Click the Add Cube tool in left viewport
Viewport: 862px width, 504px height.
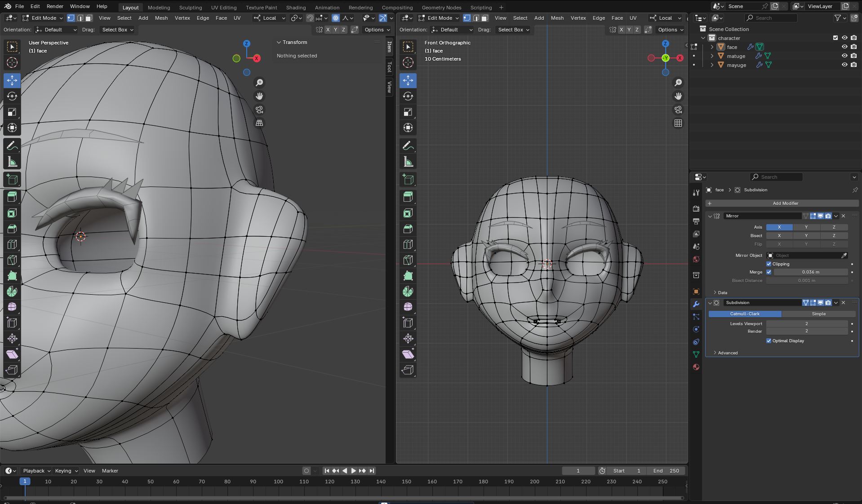pos(12,180)
